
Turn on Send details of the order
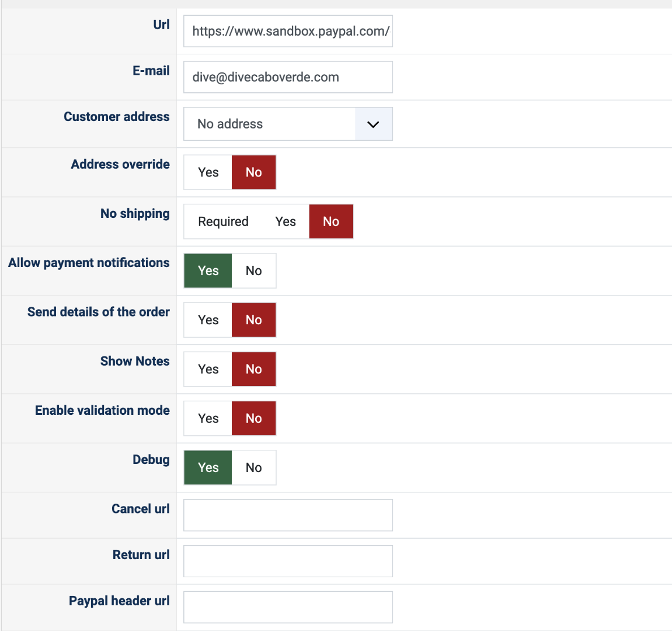(x=208, y=320)
